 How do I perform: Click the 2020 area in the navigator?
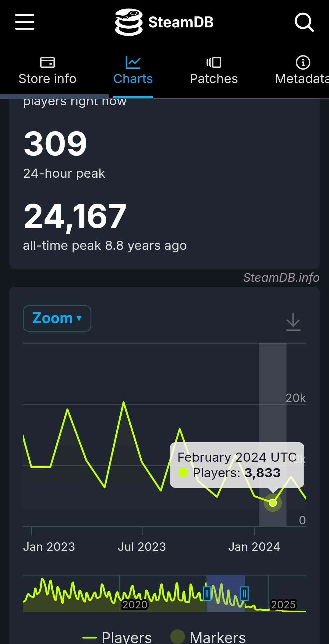pos(135,604)
